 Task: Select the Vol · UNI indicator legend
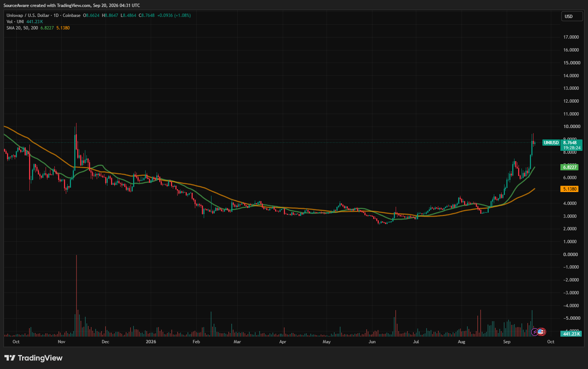tap(15, 22)
